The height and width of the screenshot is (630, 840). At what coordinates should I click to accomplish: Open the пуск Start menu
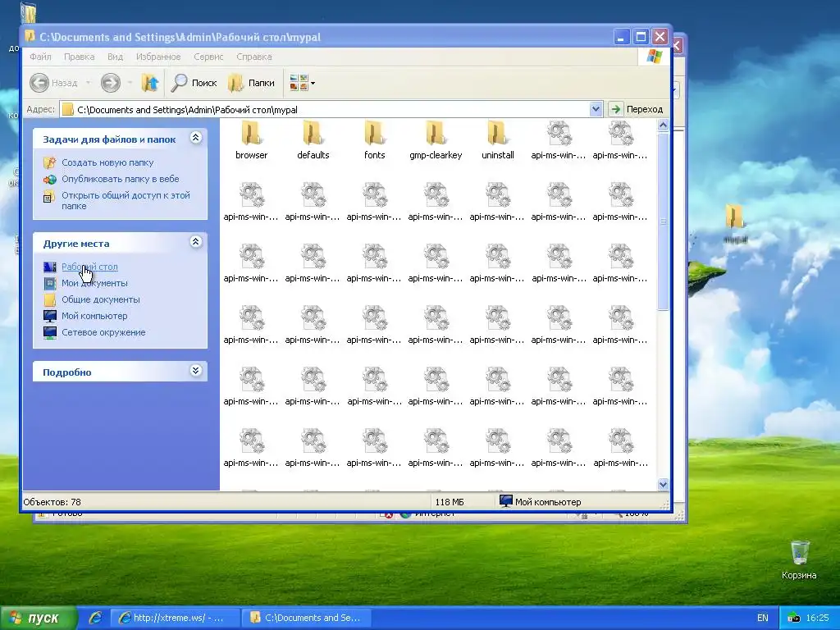(x=39, y=619)
